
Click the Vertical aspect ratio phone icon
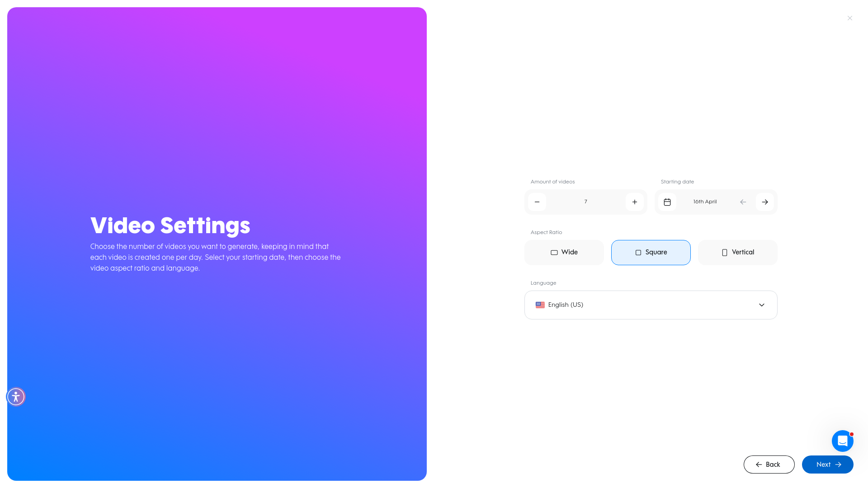tap(724, 252)
